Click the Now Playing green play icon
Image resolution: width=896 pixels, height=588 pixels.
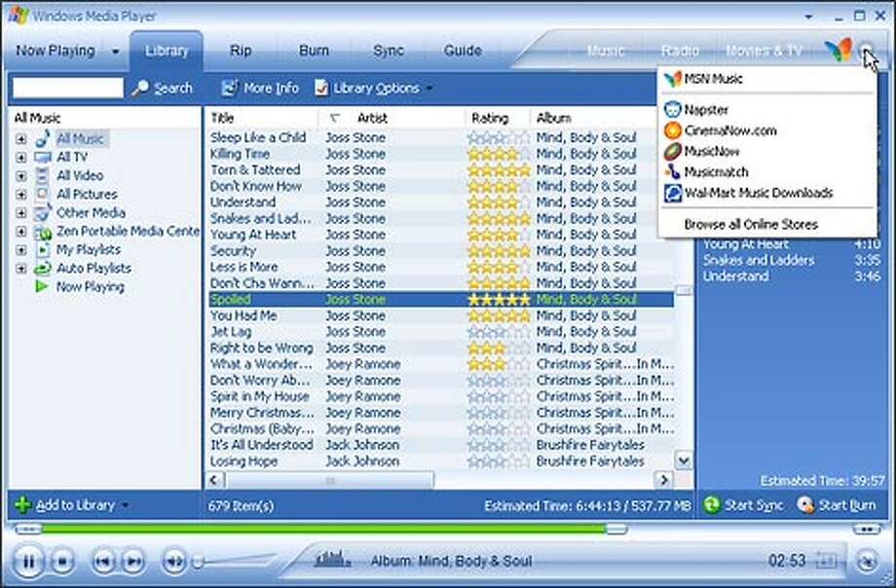tap(44, 286)
